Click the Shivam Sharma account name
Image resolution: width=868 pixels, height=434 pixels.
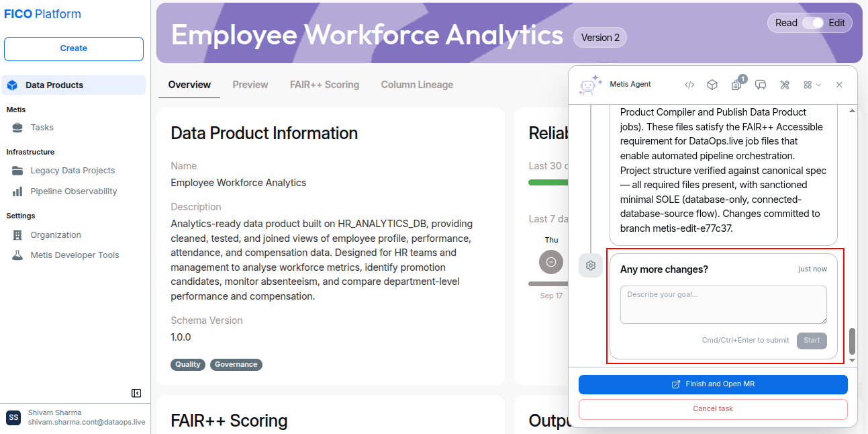click(55, 413)
